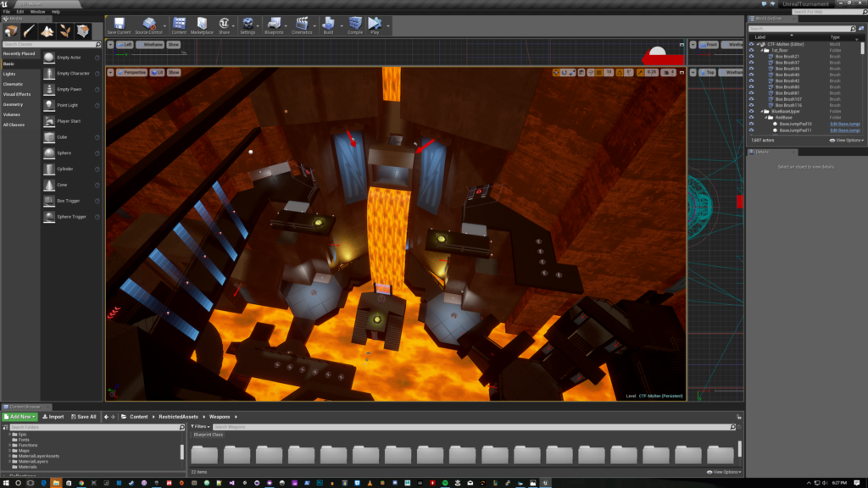Open the Cinematics toolbar icon

302,23
